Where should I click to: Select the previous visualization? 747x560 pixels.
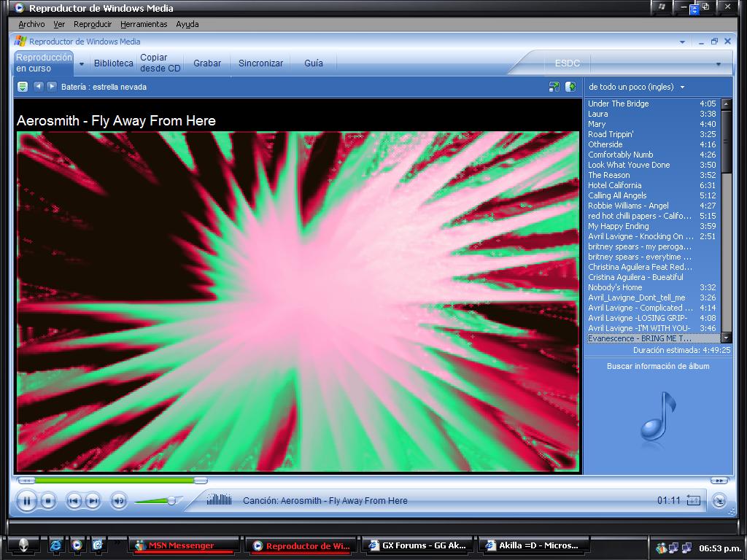pyautogui.click(x=39, y=87)
